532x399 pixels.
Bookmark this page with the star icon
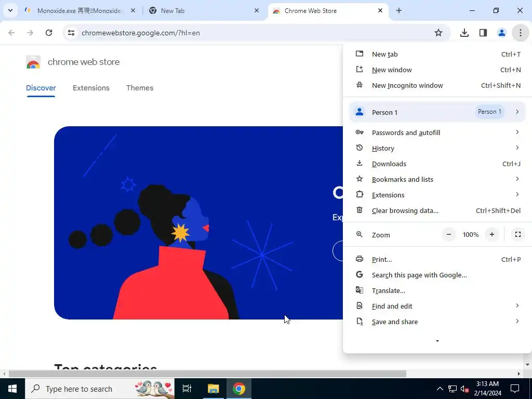438,33
